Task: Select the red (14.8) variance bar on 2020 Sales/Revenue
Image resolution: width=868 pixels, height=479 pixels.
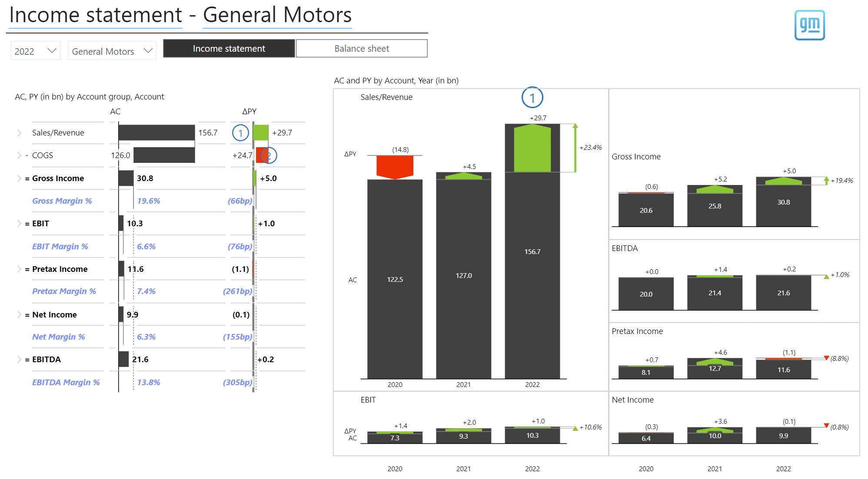Action: coord(395,166)
